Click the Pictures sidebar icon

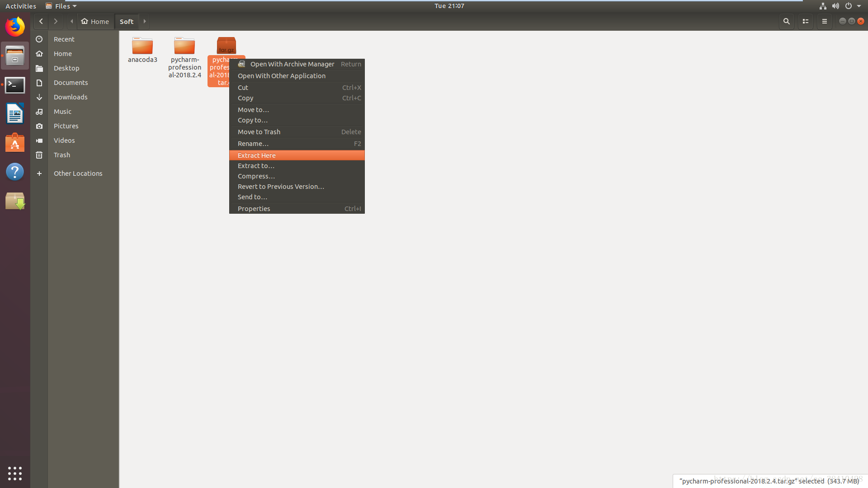39,126
